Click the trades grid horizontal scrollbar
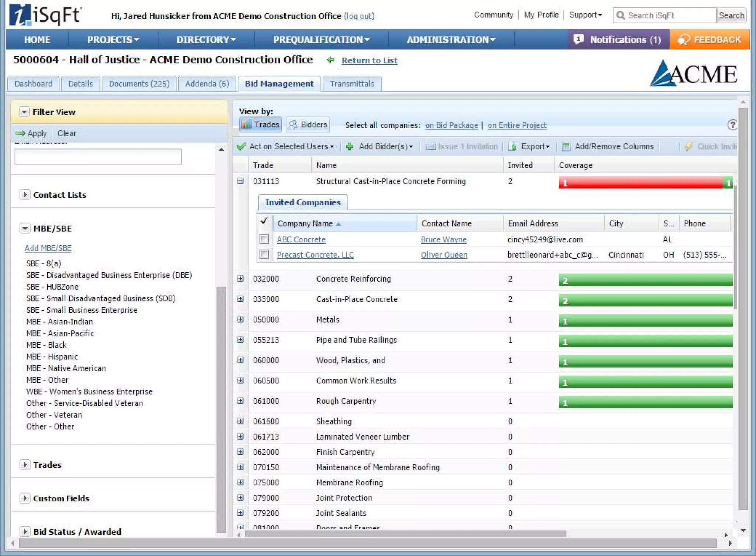Image resolution: width=756 pixels, height=556 pixels. click(405, 534)
